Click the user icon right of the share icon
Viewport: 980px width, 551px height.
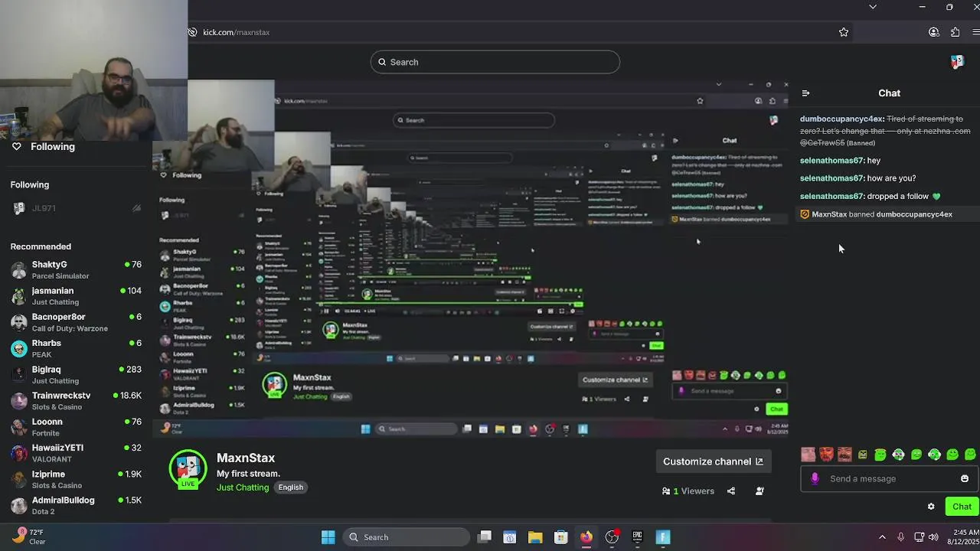click(759, 491)
